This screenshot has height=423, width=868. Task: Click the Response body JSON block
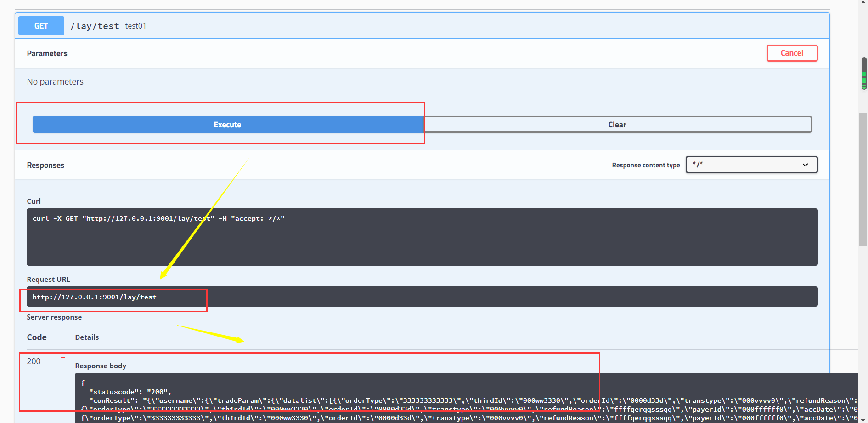tap(466, 398)
